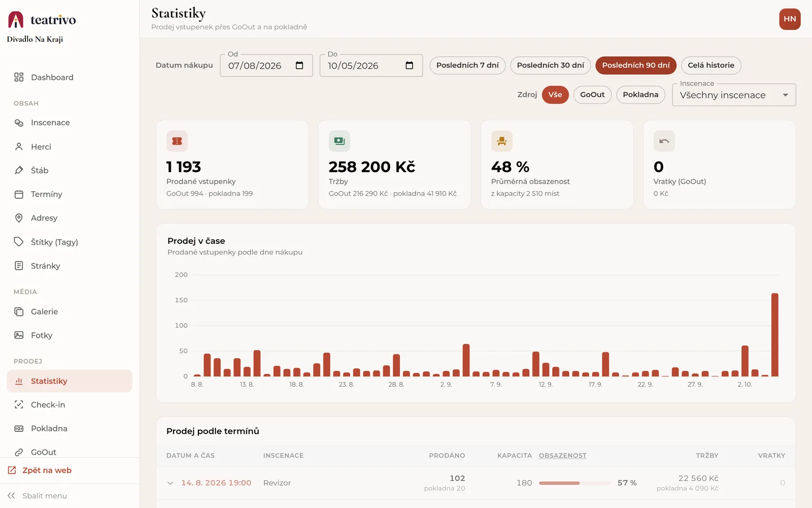
Task: Click the Herci person icon
Action: pos(19,147)
